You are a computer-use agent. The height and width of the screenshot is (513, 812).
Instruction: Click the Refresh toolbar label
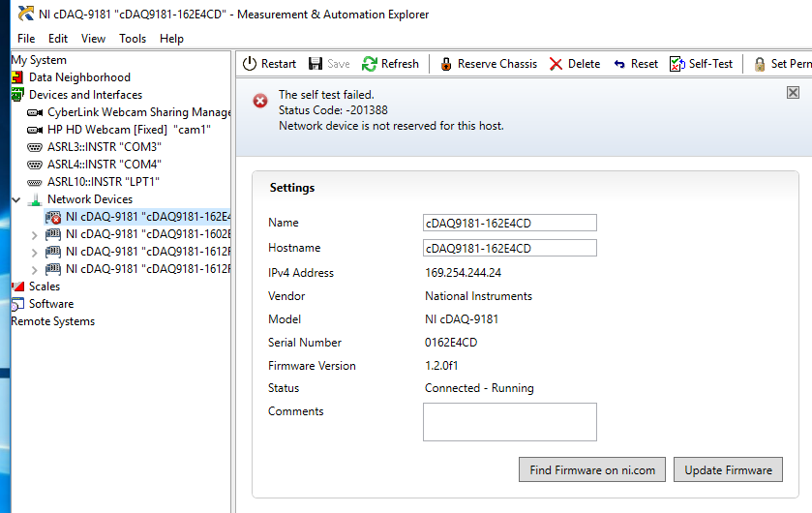click(x=400, y=64)
